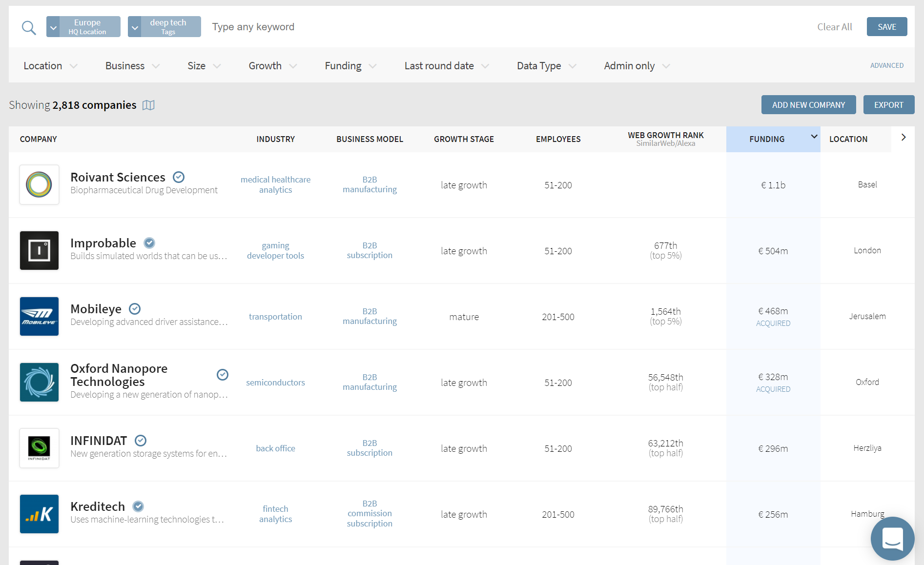Click the Mobileye company logo
This screenshot has height=565, width=924.
[x=39, y=317]
